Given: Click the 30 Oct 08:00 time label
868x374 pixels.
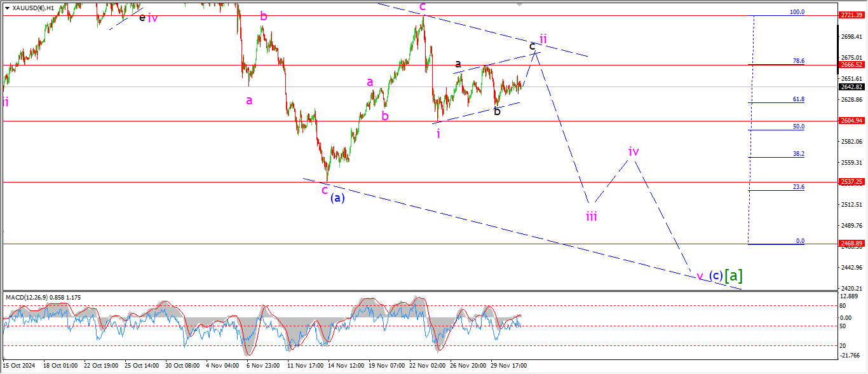Looking at the screenshot, I should [x=182, y=366].
